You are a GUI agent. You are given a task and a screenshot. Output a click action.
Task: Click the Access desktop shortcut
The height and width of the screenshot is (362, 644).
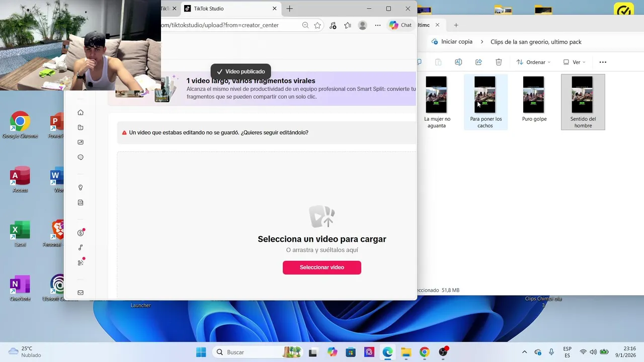click(x=20, y=180)
